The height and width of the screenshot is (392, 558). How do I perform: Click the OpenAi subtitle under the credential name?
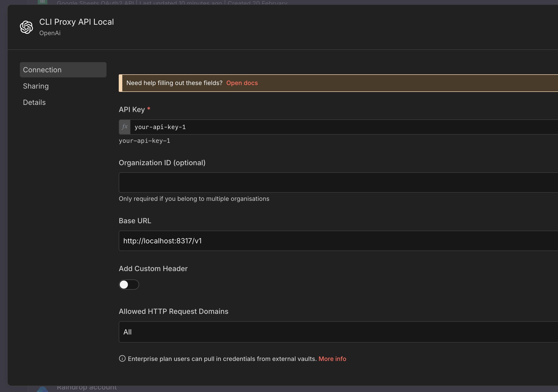50,33
